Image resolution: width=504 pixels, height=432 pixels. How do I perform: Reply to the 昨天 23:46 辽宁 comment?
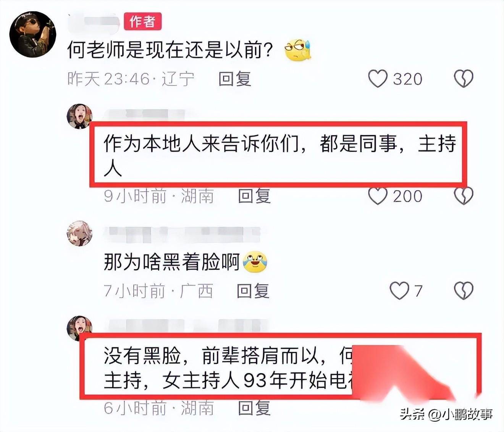[235, 79]
